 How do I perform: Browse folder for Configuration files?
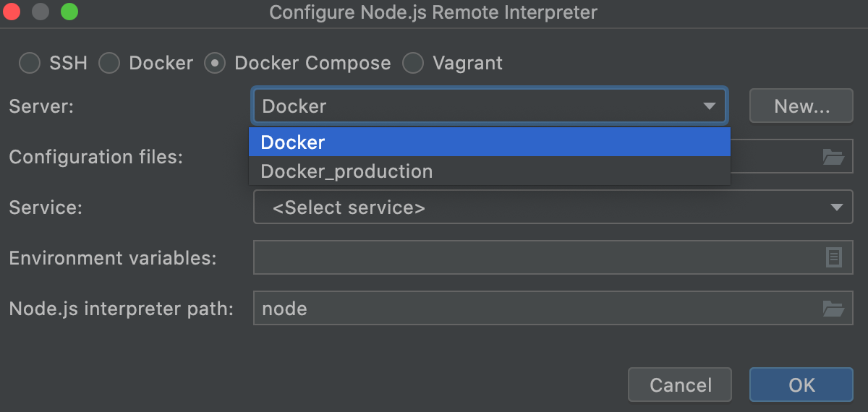coord(833,157)
